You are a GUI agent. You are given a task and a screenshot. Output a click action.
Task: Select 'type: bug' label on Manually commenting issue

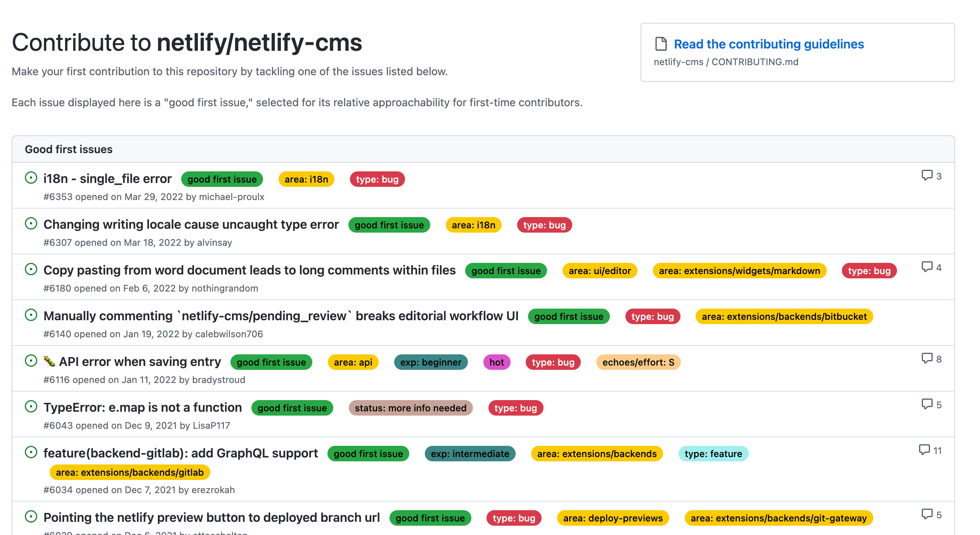tap(653, 316)
